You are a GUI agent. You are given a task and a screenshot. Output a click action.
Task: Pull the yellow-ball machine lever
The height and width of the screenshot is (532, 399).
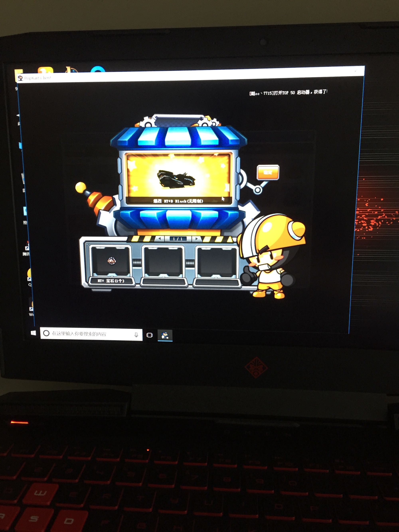pos(81,188)
